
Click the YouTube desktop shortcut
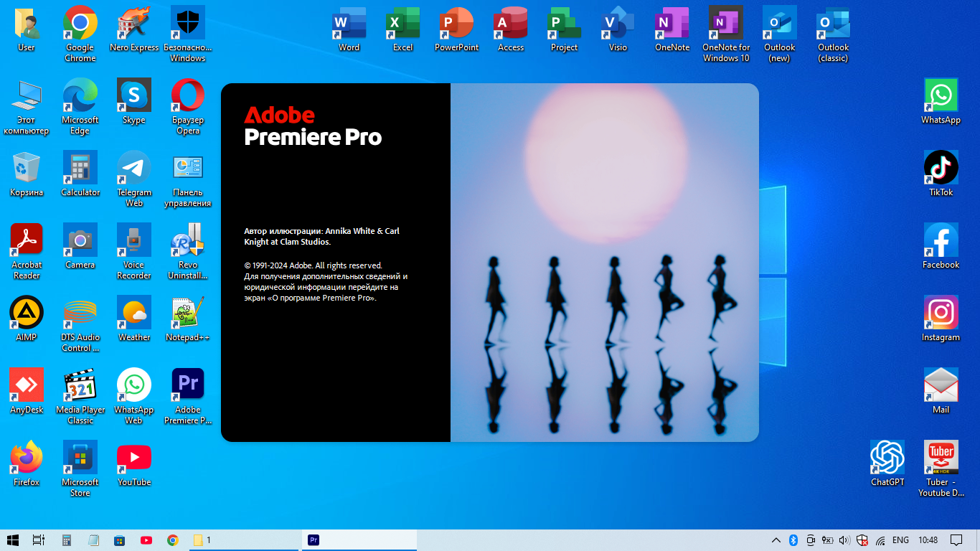pyautogui.click(x=134, y=463)
